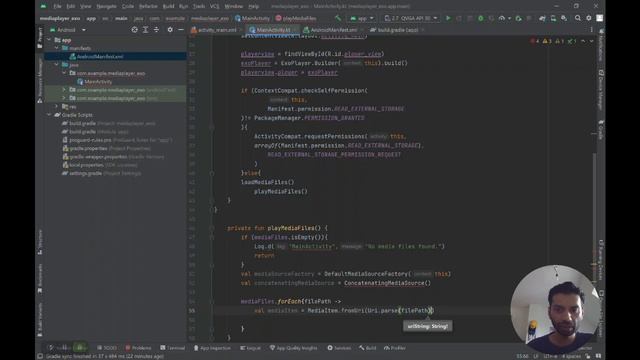Screen dimensions: 640x360
Task: Collapse all in the project panel
Action: tap(156, 30)
